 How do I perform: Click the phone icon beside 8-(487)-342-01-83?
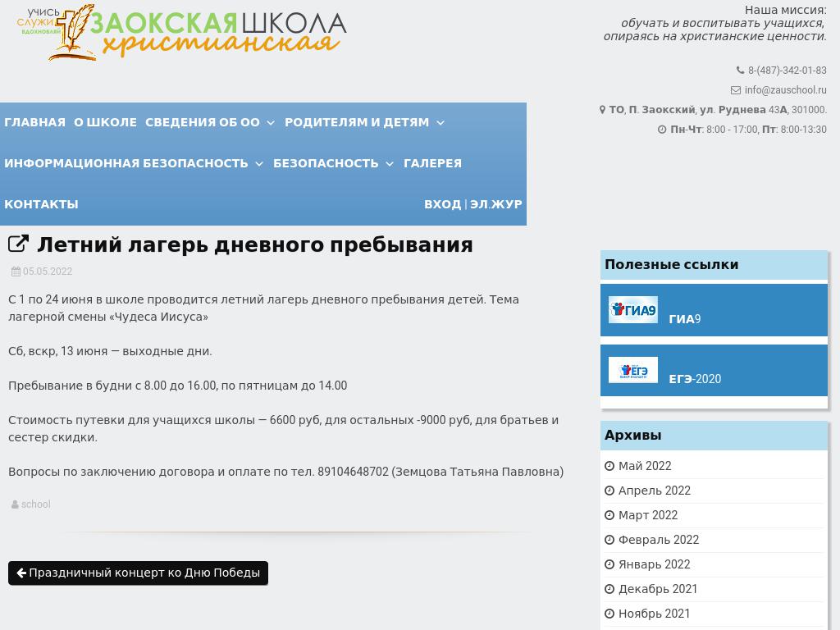(x=741, y=71)
